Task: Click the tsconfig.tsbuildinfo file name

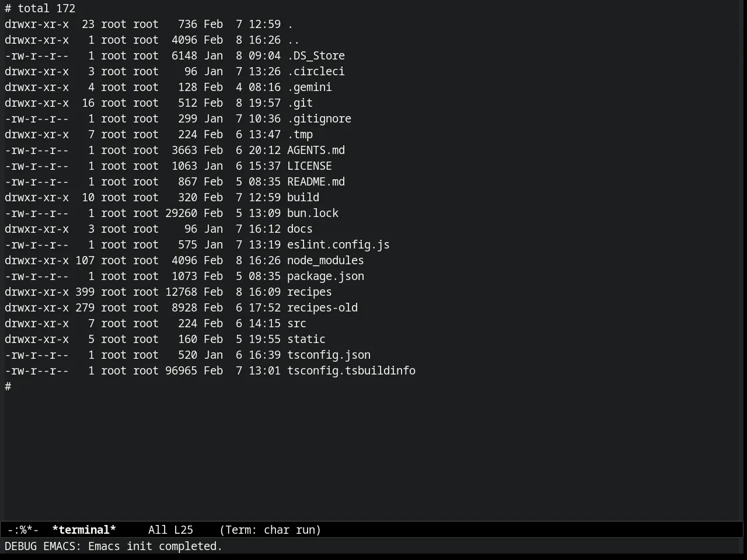Action: pyautogui.click(x=351, y=370)
